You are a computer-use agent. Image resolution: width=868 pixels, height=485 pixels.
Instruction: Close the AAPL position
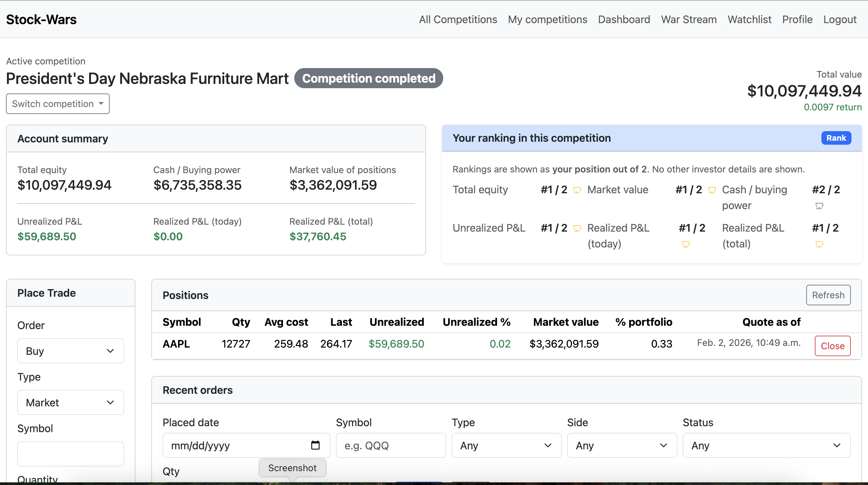[x=832, y=346]
